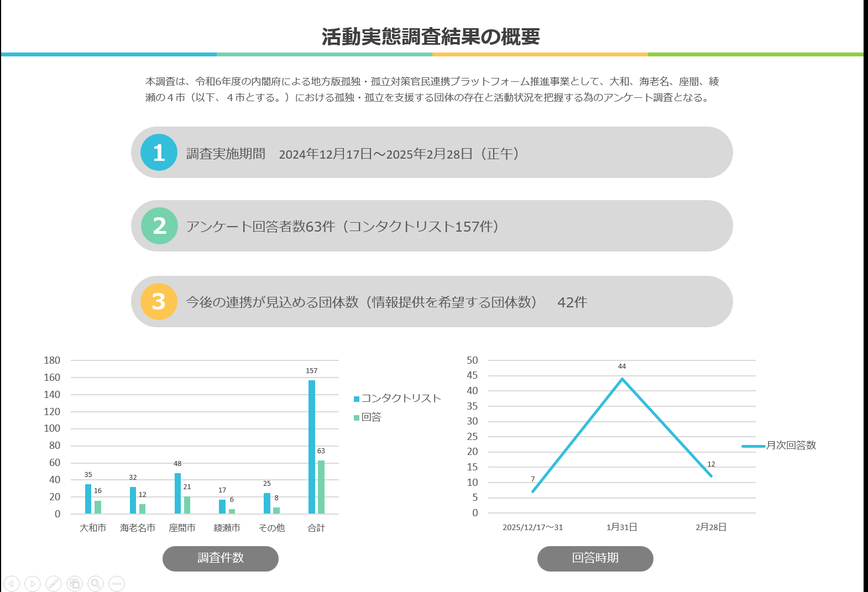Click the blue number 1 circle

(x=159, y=153)
